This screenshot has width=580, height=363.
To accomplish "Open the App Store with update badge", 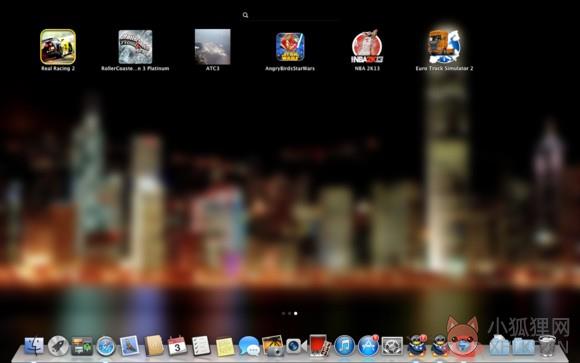I will 368,346.
